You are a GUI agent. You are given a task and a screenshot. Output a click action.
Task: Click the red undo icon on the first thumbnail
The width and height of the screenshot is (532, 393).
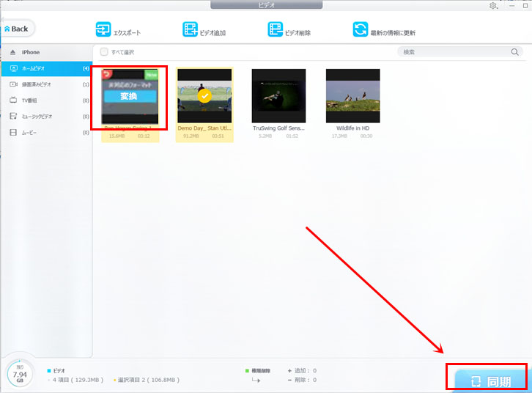coord(107,73)
